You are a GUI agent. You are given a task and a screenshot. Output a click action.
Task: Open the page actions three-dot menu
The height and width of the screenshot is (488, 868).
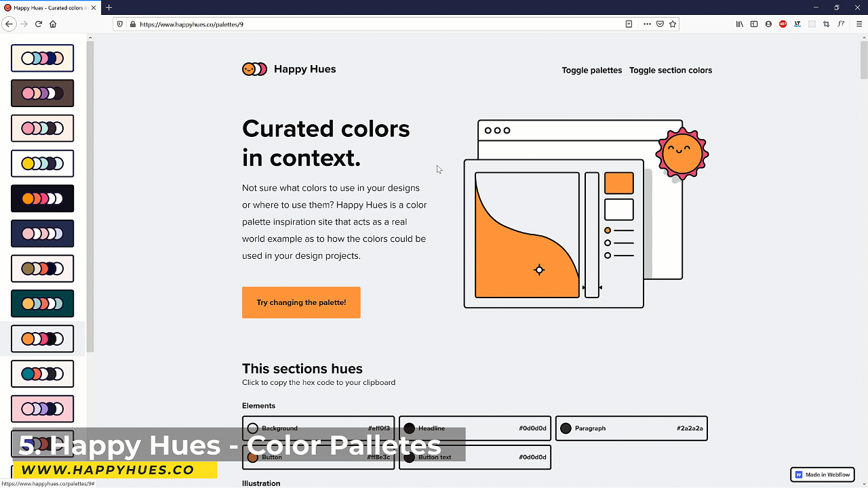tap(648, 24)
